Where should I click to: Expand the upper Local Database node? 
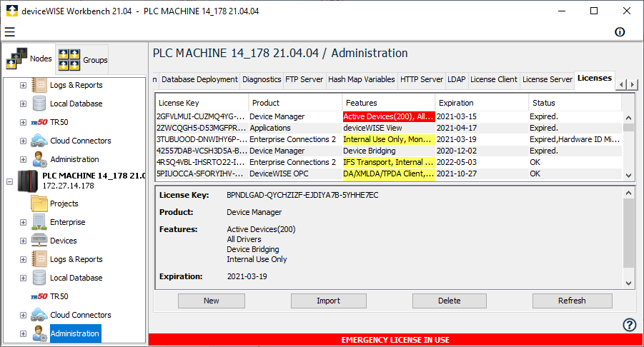[23, 104]
